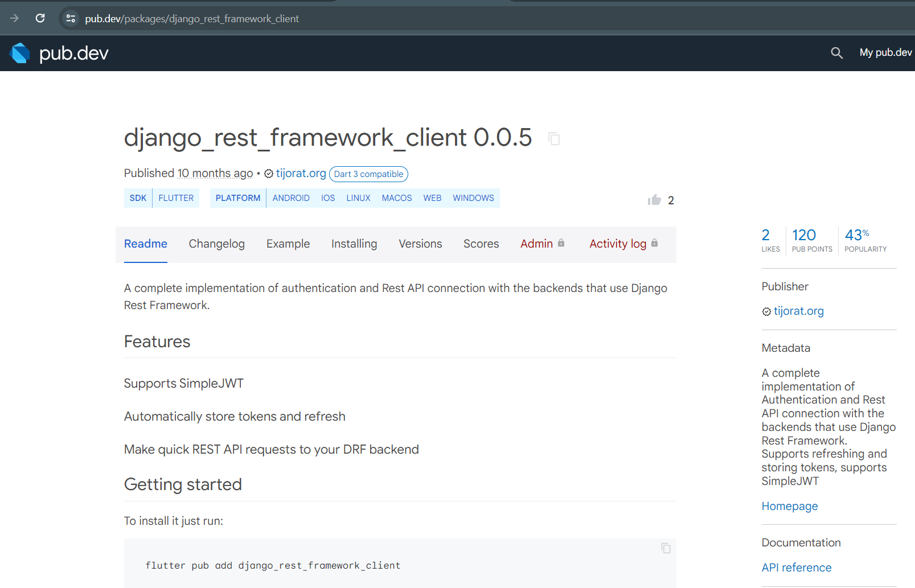Select the IOS platform tag
The image size is (915, 588).
pyautogui.click(x=328, y=198)
